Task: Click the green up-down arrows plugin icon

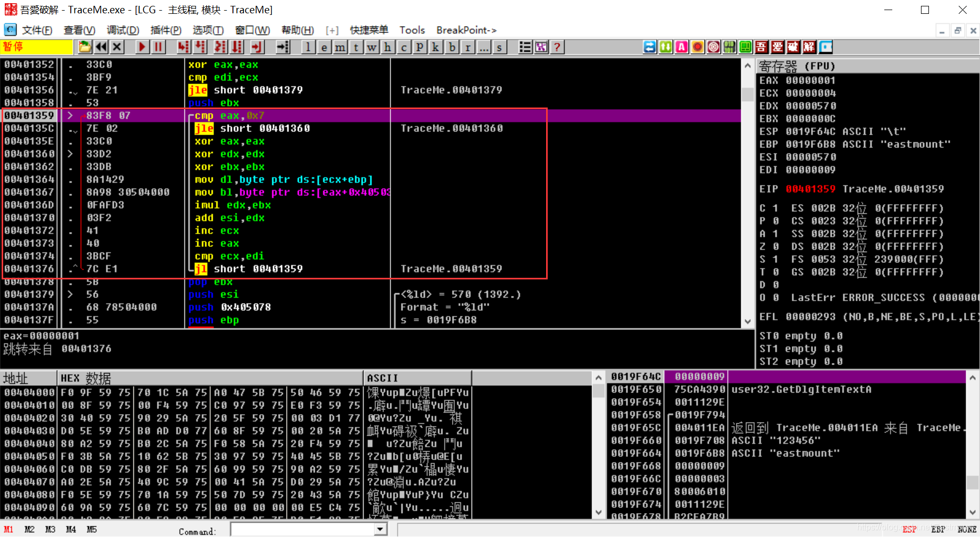Action: [x=666, y=47]
